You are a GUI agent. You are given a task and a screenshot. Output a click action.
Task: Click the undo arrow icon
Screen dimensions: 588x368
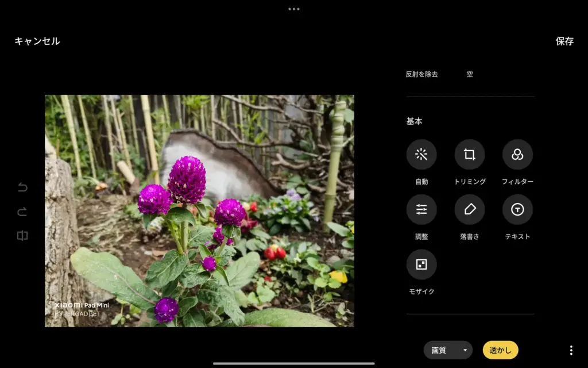tap(22, 187)
